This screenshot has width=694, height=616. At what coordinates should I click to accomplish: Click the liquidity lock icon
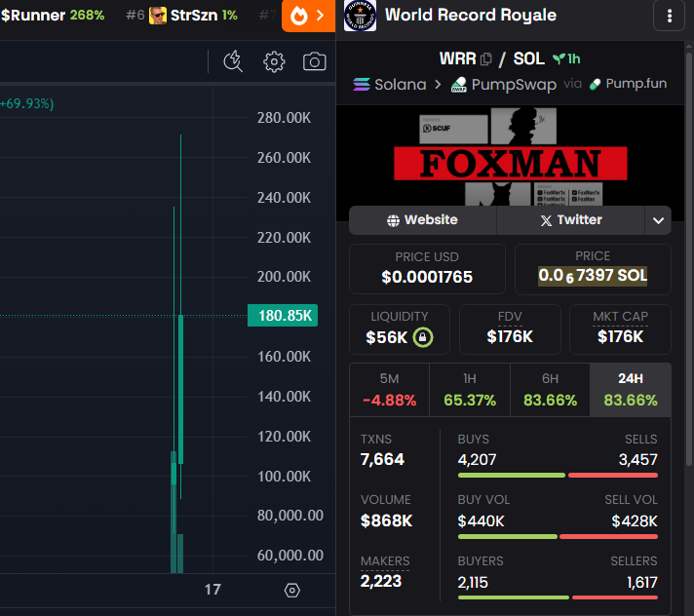(x=423, y=337)
